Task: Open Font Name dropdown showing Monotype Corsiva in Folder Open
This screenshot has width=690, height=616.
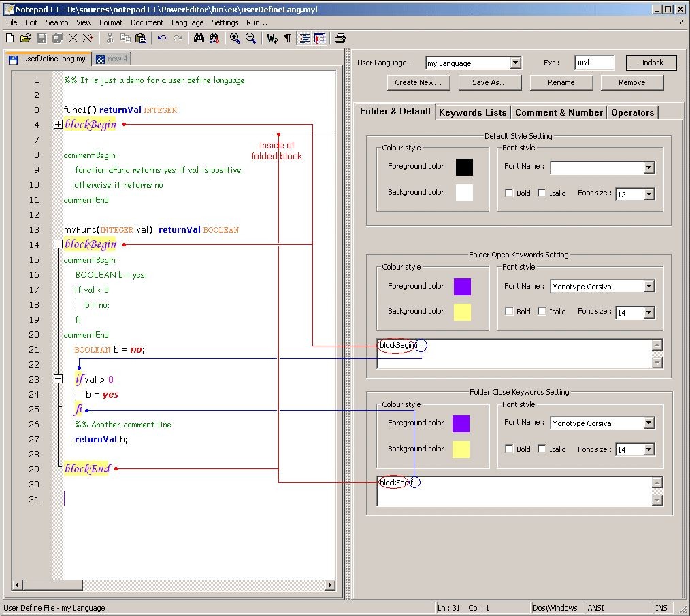Action: pyautogui.click(x=648, y=287)
